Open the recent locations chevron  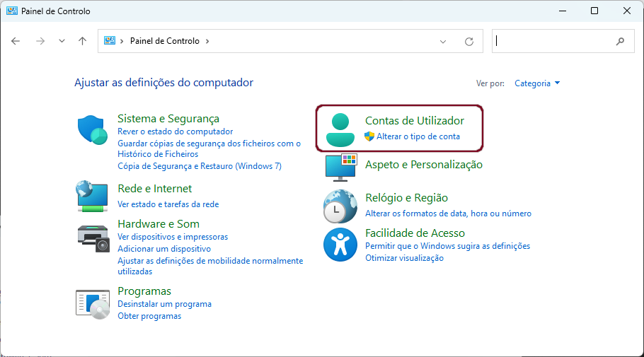click(62, 41)
